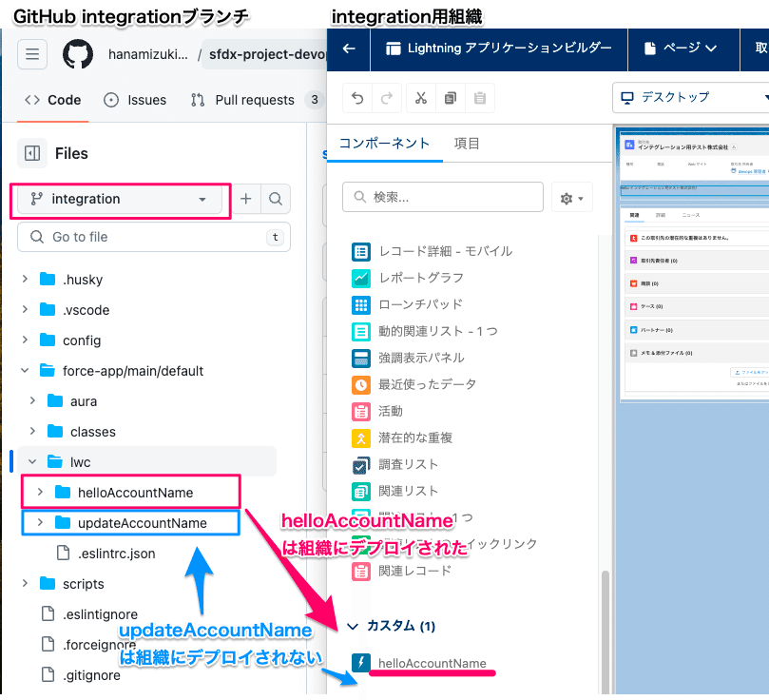Image resolution: width=769 pixels, height=700 pixels.
Task: Focus the 検索... component search field
Action: (x=443, y=197)
